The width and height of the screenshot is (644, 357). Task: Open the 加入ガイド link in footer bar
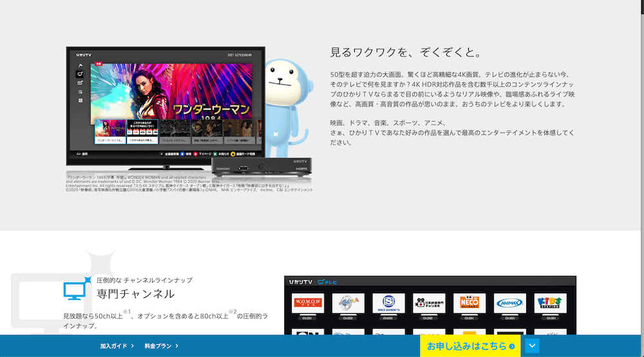pos(117,346)
